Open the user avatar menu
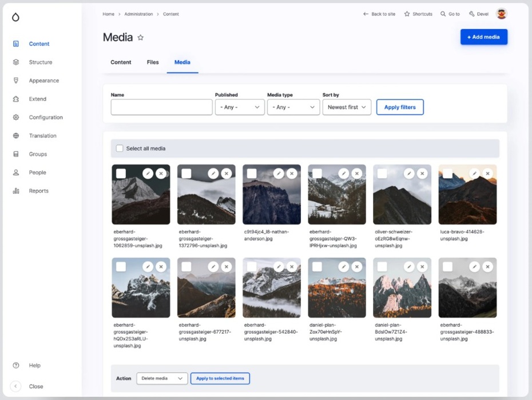This screenshot has width=532, height=400. 501,14
